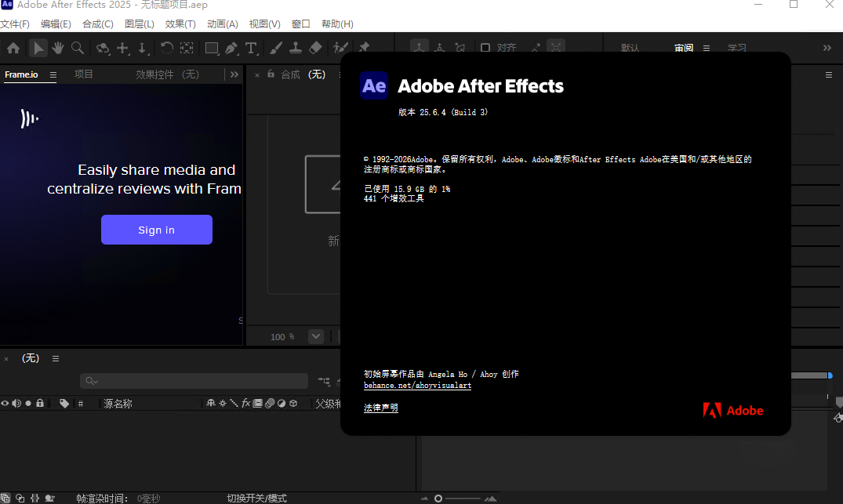843x504 pixels.
Task: Toggle the Transfer Controls pane button
Action: [20, 498]
